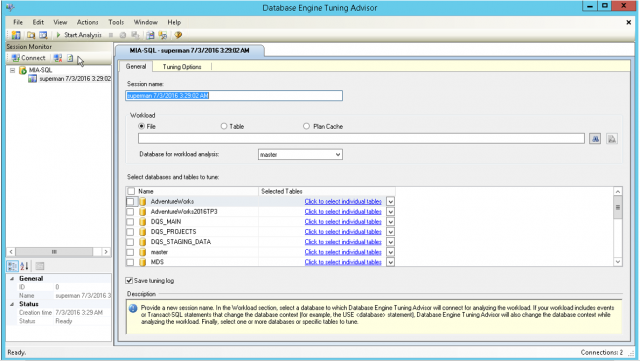The height and width of the screenshot is (361, 640).
Task: Check the master database checkbox
Action: pyautogui.click(x=130, y=252)
